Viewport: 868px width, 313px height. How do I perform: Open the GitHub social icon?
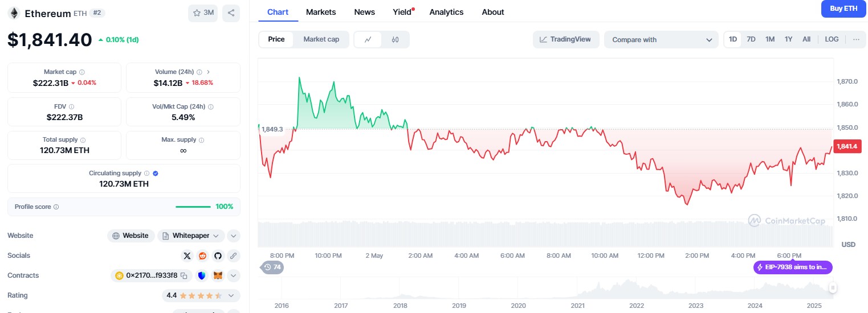coord(218,256)
